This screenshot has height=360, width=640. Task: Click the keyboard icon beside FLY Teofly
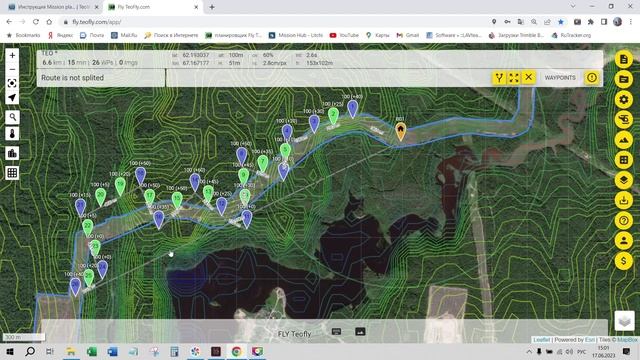[x=336, y=331]
